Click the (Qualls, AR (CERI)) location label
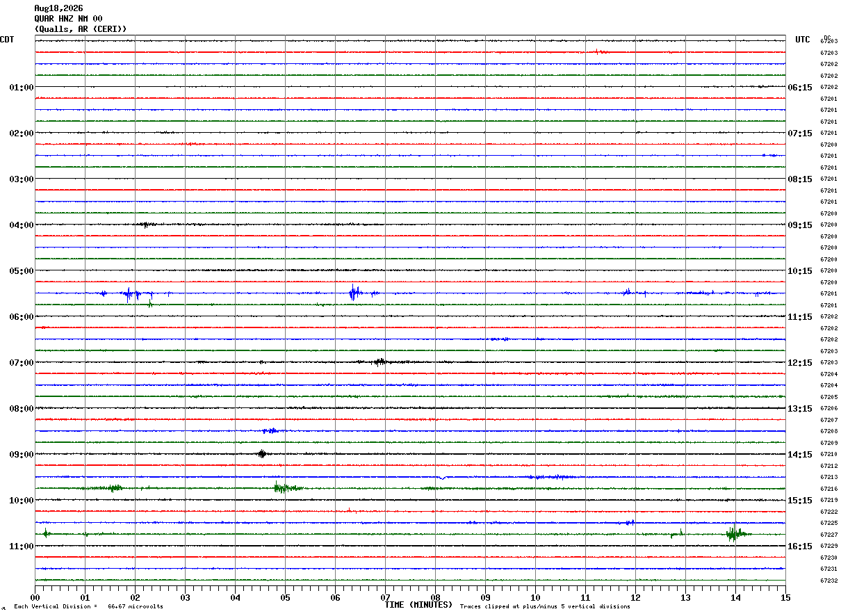The height and width of the screenshot is (616, 841). tap(81, 29)
